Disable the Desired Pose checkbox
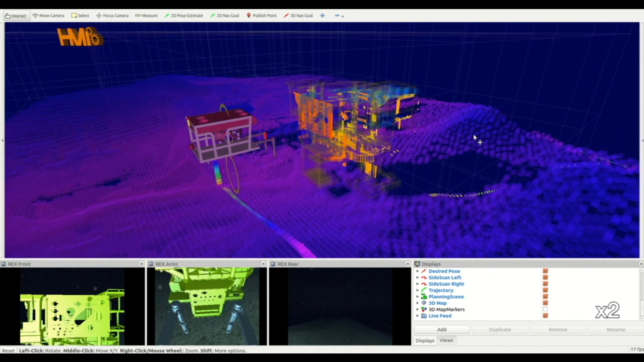The image size is (644, 362). (545, 271)
